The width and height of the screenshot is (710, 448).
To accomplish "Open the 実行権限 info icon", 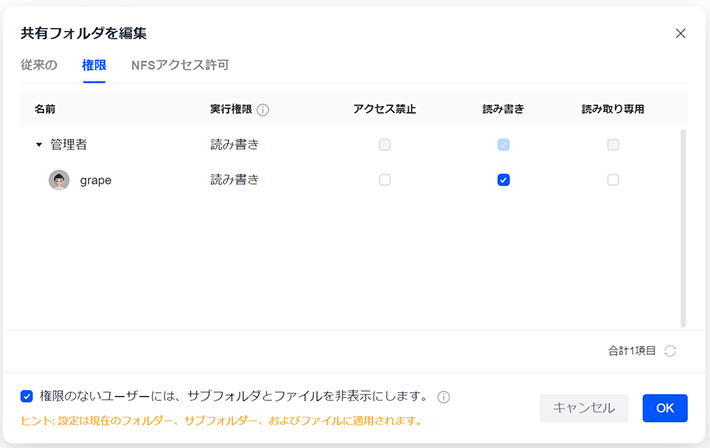I will click(263, 110).
